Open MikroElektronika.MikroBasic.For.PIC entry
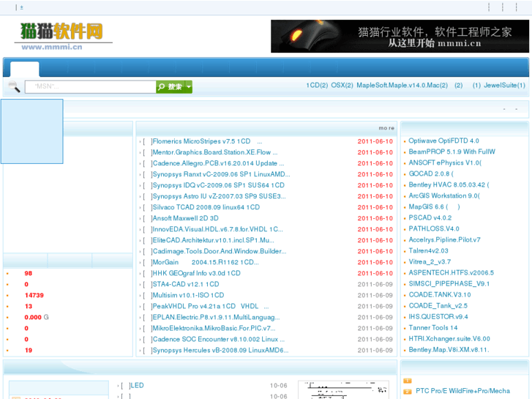The image size is (532, 399). 214,328
